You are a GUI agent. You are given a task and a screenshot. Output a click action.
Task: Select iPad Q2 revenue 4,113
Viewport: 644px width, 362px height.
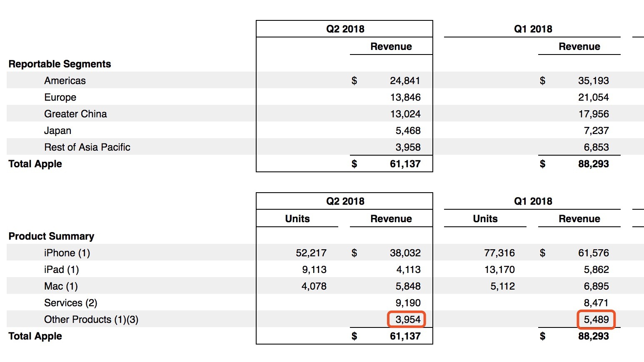pos(408,270)
